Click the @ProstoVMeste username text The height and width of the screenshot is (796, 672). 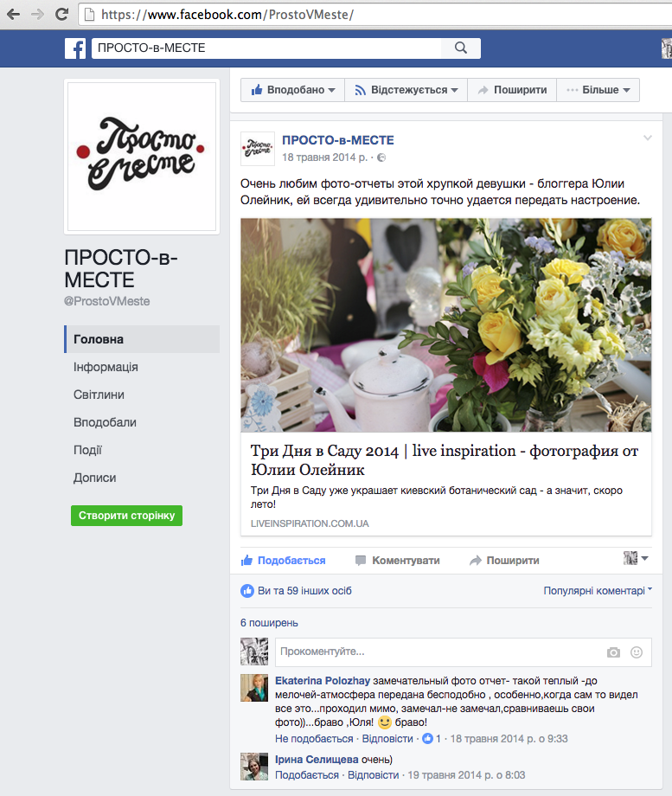(x=106, y=301)
